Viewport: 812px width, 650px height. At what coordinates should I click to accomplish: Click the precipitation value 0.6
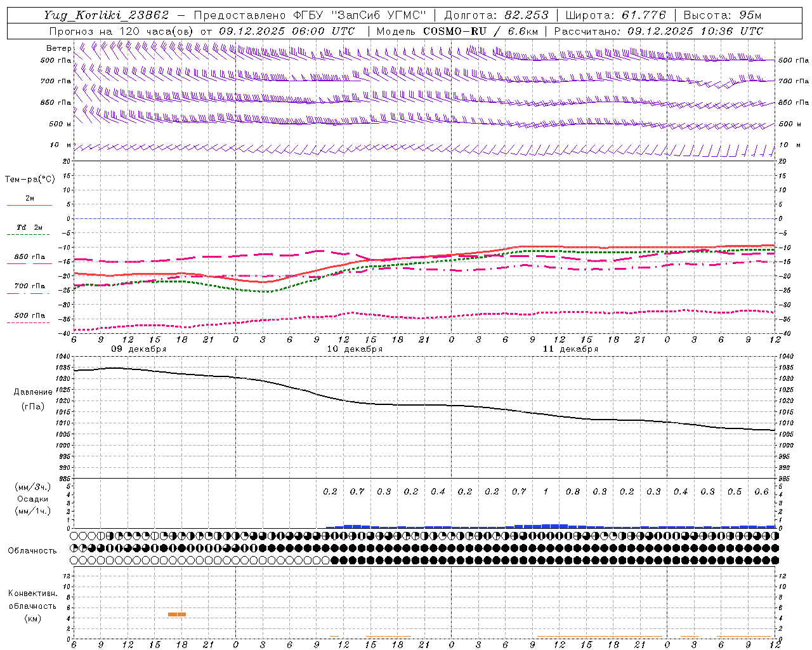pyautogui.click(x=762, y=492)
